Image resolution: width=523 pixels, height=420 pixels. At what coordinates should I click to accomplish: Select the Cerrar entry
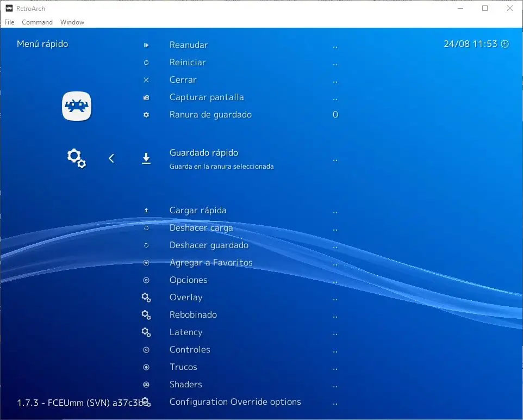[183, 80]
